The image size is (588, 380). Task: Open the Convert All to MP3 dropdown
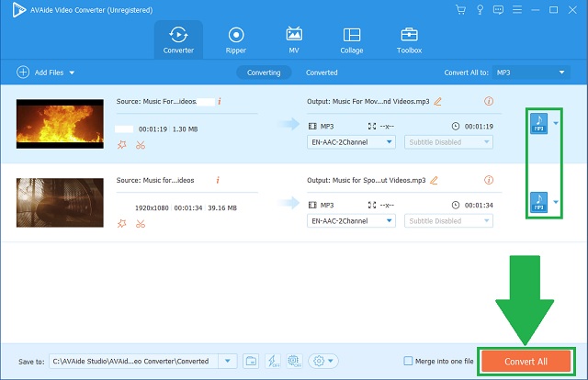531,73
